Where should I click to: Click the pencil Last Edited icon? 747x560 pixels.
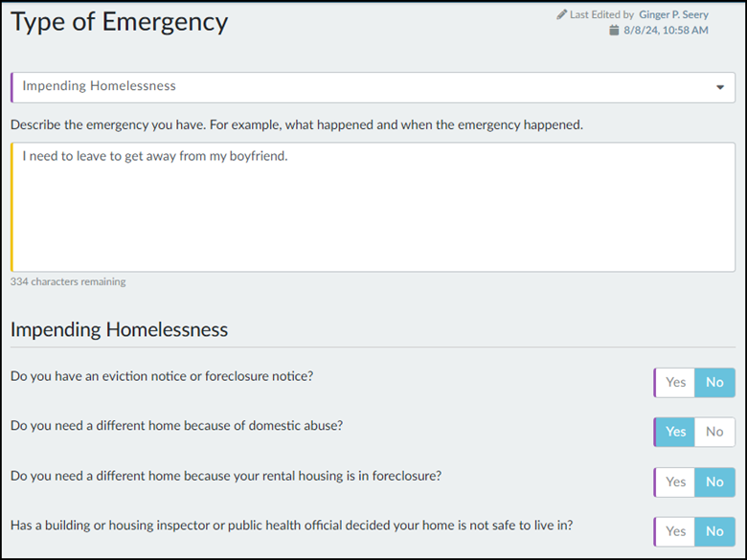point(562,15)
